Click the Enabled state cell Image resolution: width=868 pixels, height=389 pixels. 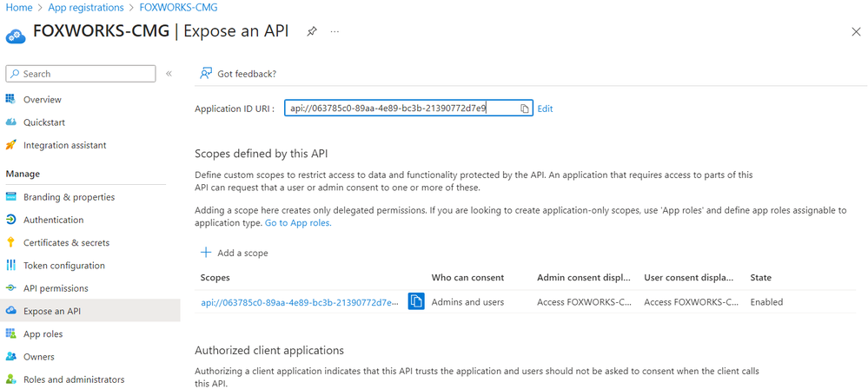pos(766,302)
